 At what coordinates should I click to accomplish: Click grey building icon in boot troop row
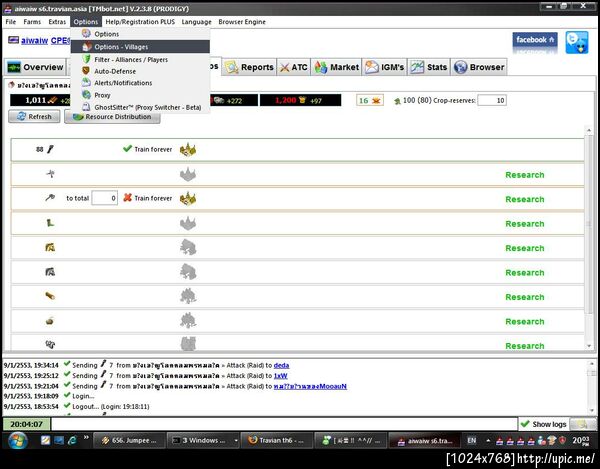(x=188, y=223)
